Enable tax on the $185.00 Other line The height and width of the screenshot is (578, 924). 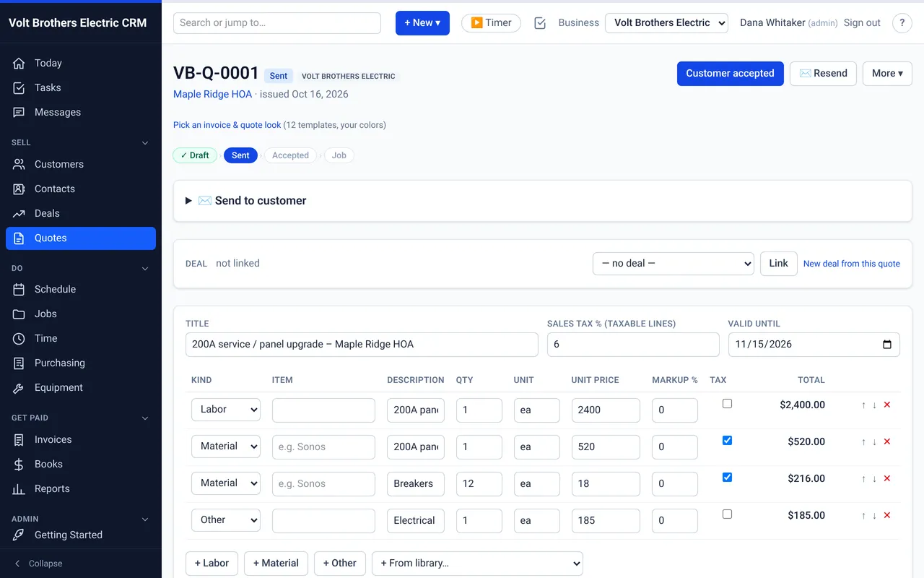(x=727, y=514)
